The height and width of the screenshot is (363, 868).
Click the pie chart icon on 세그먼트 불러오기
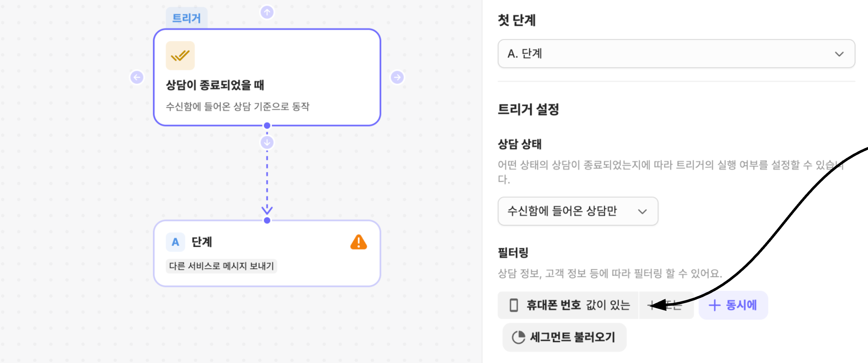tap(518, 337)
